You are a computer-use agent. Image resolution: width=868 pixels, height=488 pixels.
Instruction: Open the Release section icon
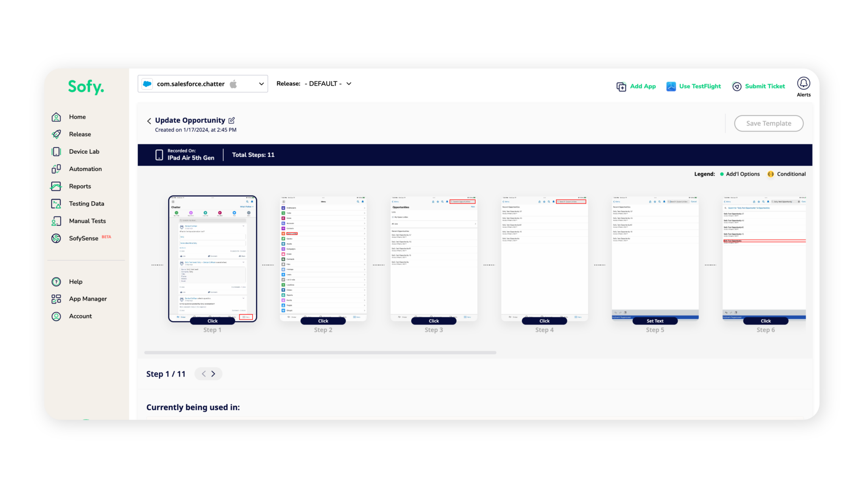[x=56, y=133]
